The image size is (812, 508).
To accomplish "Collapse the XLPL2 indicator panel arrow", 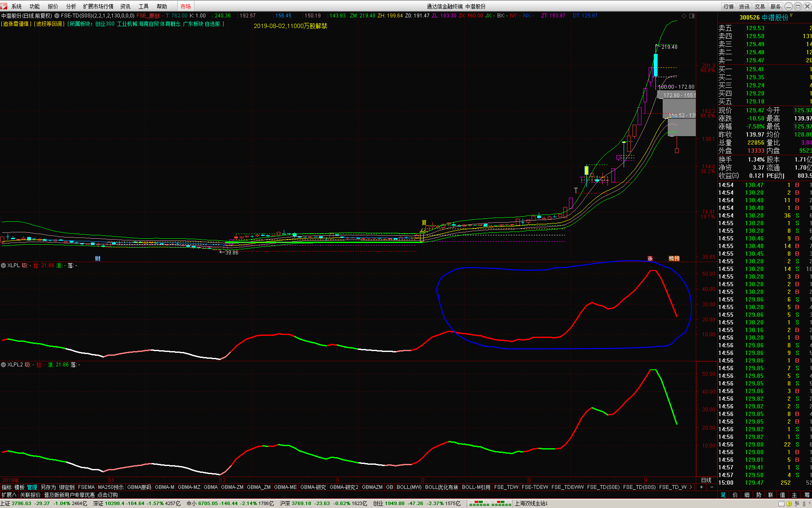I will [3, 365].
